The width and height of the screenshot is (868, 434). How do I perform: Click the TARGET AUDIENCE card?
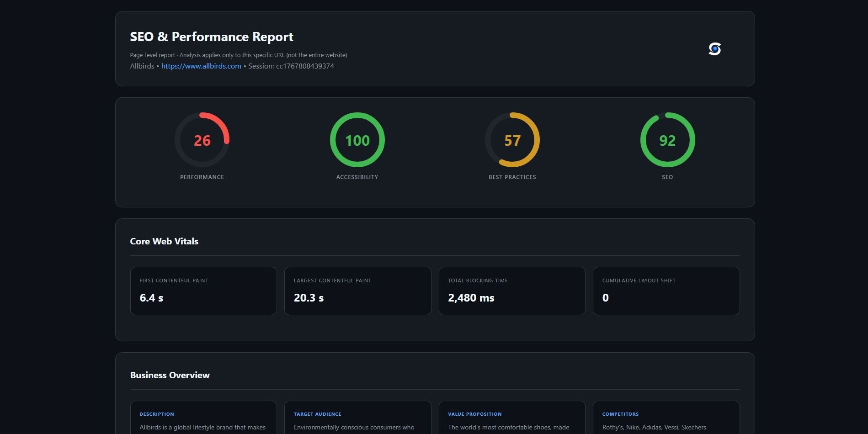pyautogui.click(x=357, y=418)
